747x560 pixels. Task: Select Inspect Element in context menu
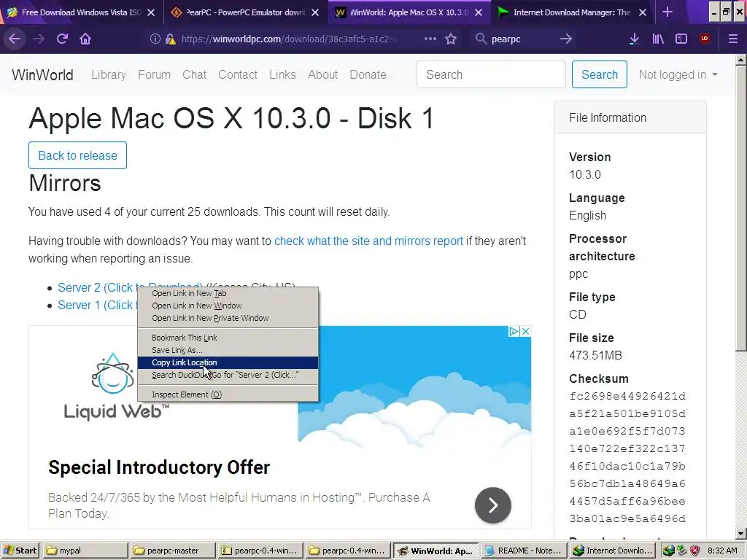(228, 394)
